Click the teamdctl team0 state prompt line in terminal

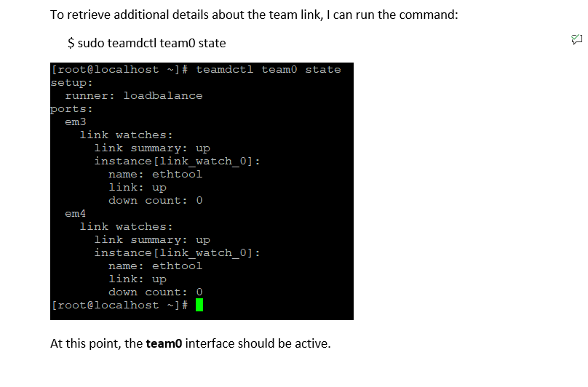(x=196, y=70)
